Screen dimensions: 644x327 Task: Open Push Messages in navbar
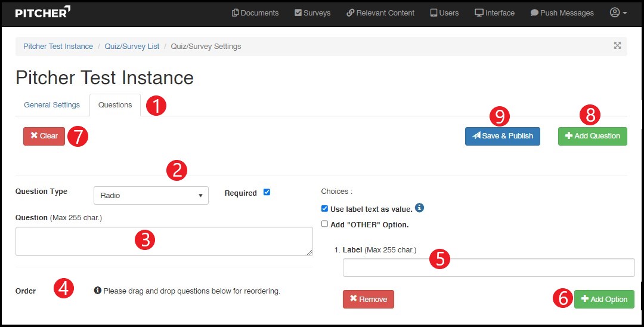click(562, 13)
